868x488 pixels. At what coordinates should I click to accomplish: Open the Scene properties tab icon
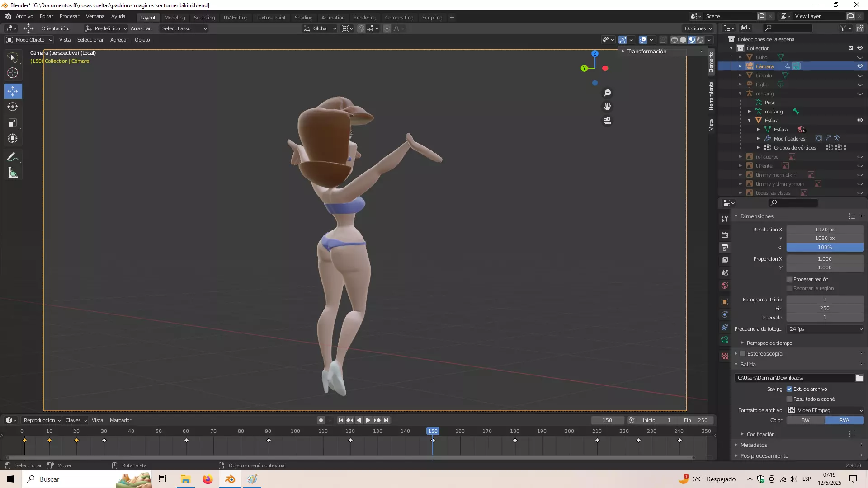click(x=725, y=272)
